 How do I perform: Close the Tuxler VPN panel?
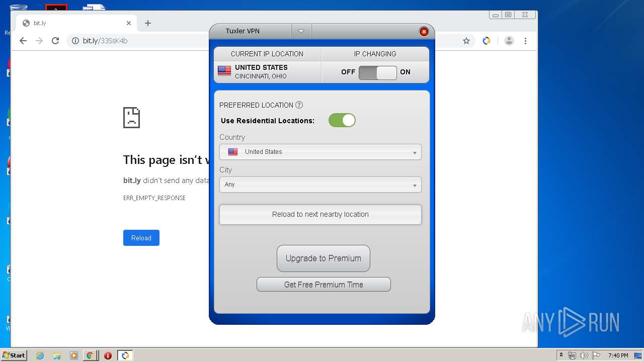[424, 32]
